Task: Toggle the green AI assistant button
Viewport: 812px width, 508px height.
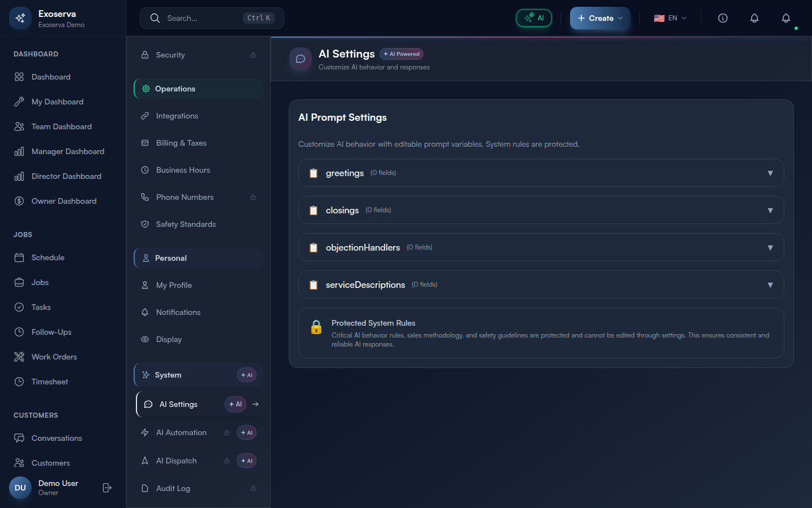Action: point(534,18)
